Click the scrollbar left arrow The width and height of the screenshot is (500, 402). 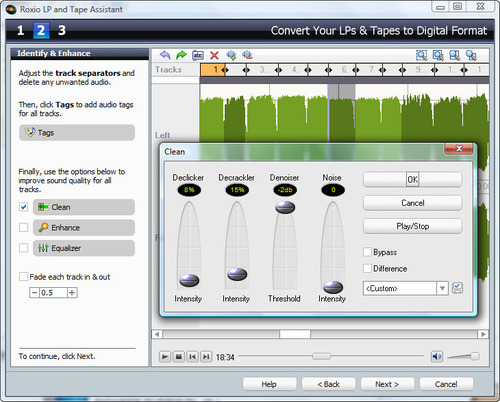click(157, 334)
